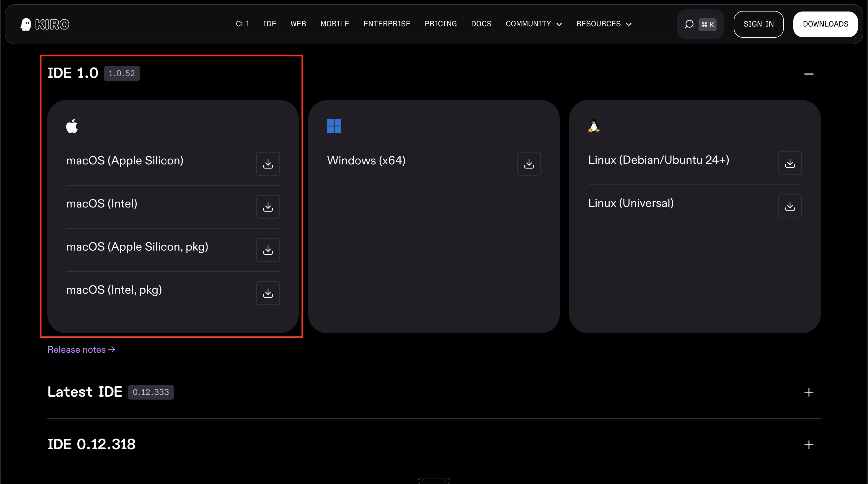Viewport: 868px width, 484px height.
Task: Go to the CLI page
Action: click(242, 24)
